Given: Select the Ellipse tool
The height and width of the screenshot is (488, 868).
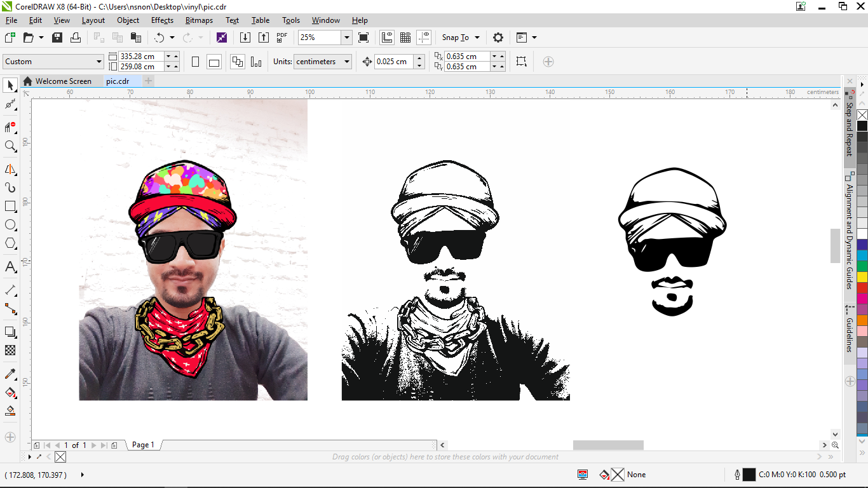Looking at the screenshot, I should pyautogui.click(x=10, y=225).
